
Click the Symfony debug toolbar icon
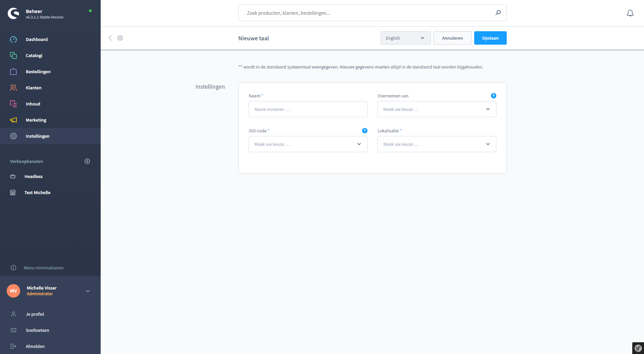click(x=638, y=348)
